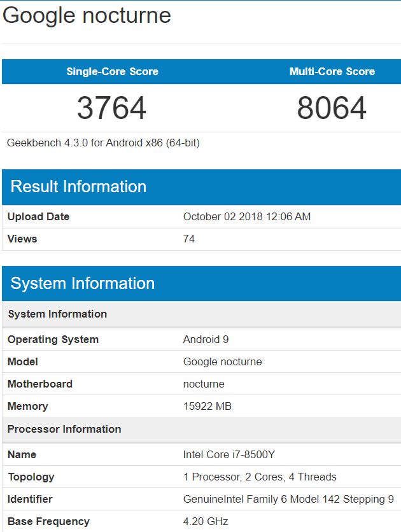Select the date October 02 2018 12:06 AM

click(x=246, y=216)
